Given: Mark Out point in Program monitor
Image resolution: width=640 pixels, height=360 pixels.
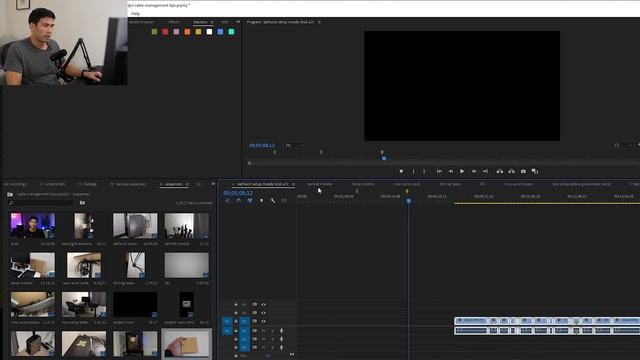Looking at the screenshot, I should pyautogui.click(x=424, y=171).
